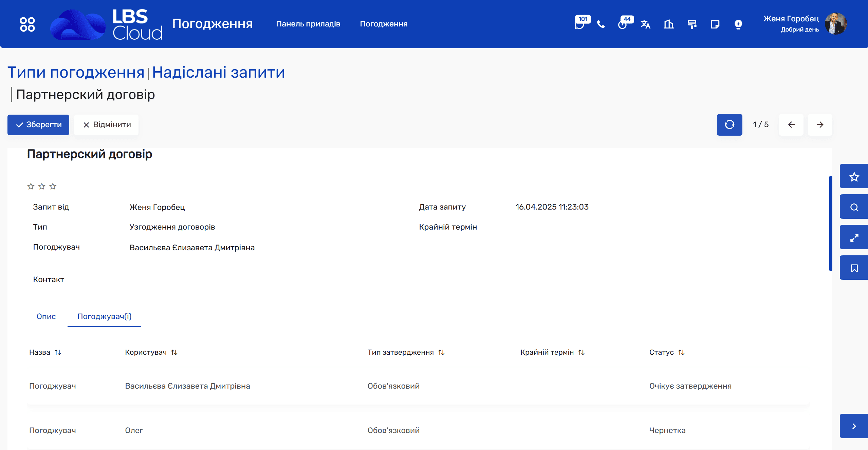This screenshot has width=868, height=450.
Task: Click the Зберегти button
Action: [38, 125]
